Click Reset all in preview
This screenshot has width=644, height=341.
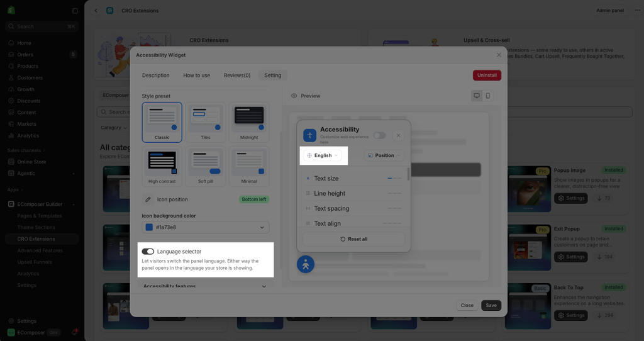(x=353, y=239)
